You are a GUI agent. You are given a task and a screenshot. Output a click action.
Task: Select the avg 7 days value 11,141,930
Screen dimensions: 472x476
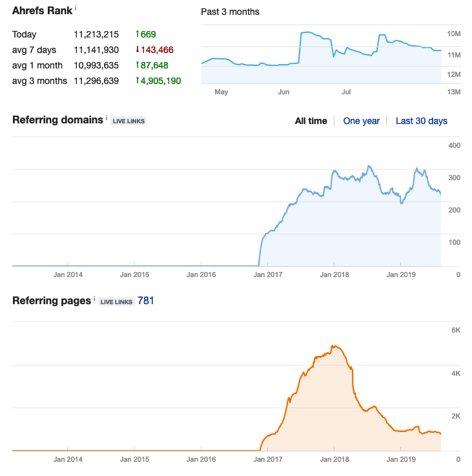click(96, 50)
